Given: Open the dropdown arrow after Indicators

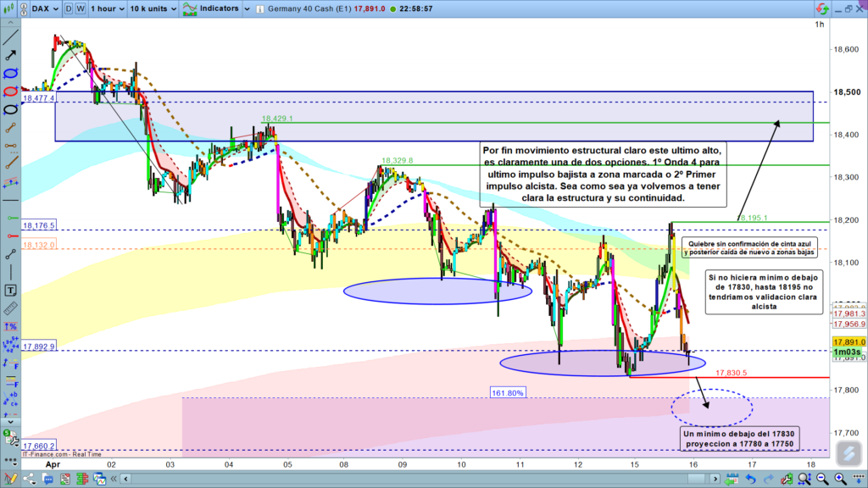Looking at the screenshot, I should 246,8.
